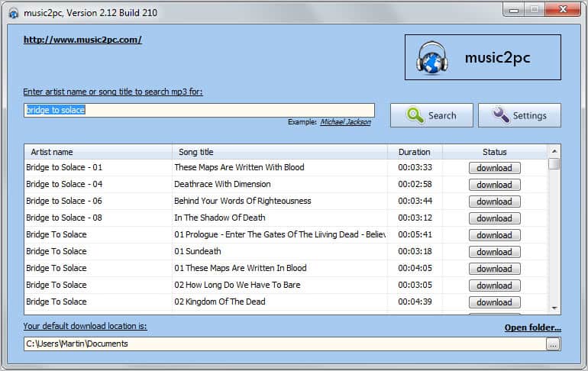588x371 pixels.
Task: Minimize the music2pc window
Action: tap(514, 10)
